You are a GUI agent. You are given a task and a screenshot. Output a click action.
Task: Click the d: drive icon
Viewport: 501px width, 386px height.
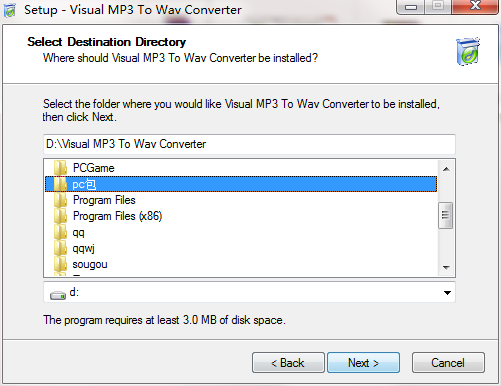tap(58, 295)
